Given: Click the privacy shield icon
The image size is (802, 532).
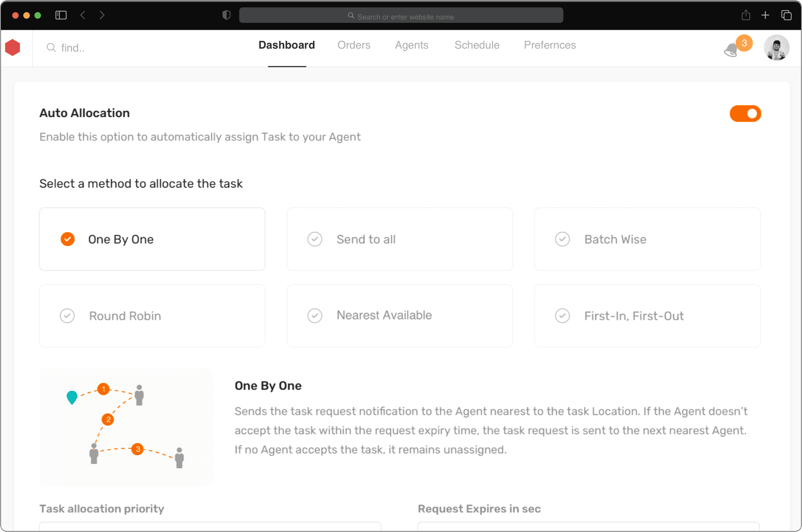Looking at the screenshot, I should tap(226, 15).
